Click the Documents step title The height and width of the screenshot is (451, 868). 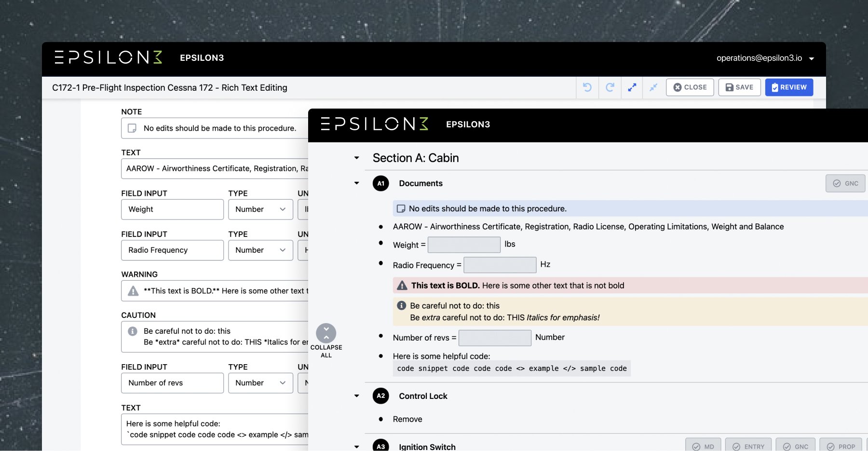tap(421, 183)
